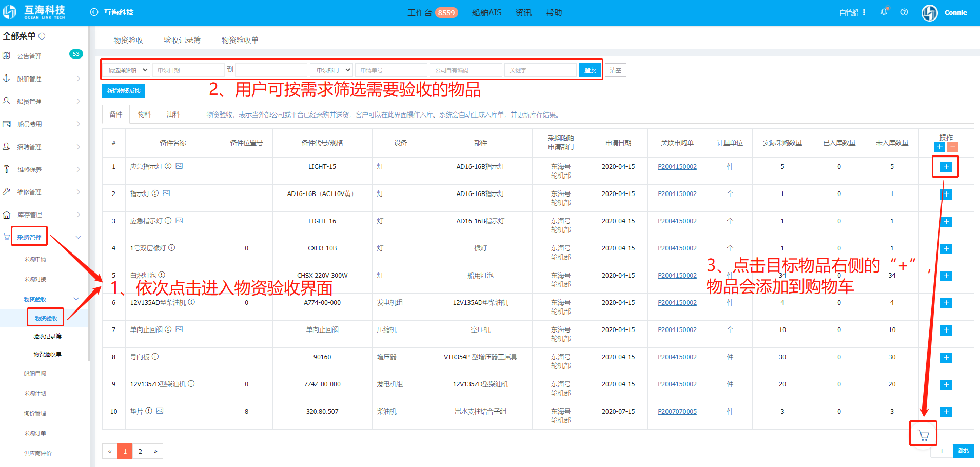Click next page » arrow

click(155, 452)
